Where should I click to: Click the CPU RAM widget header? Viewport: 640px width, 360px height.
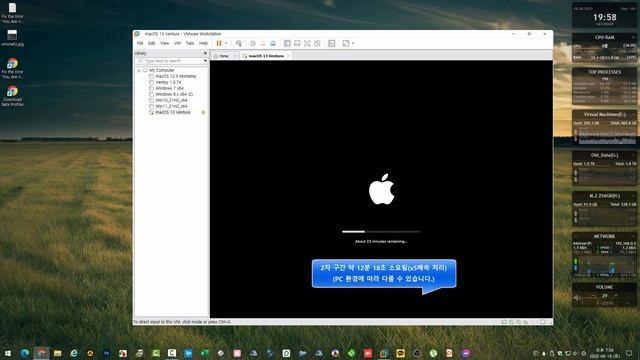coord(604,37)
